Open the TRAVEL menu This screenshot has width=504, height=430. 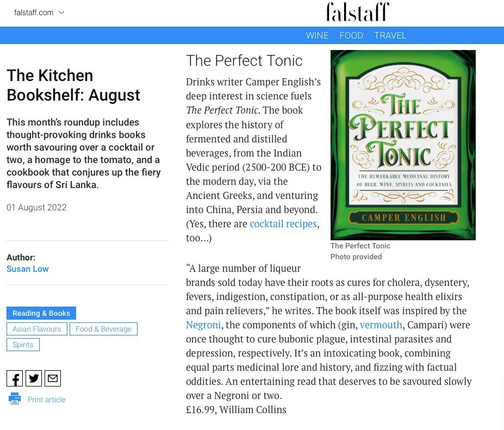(390, 35)
